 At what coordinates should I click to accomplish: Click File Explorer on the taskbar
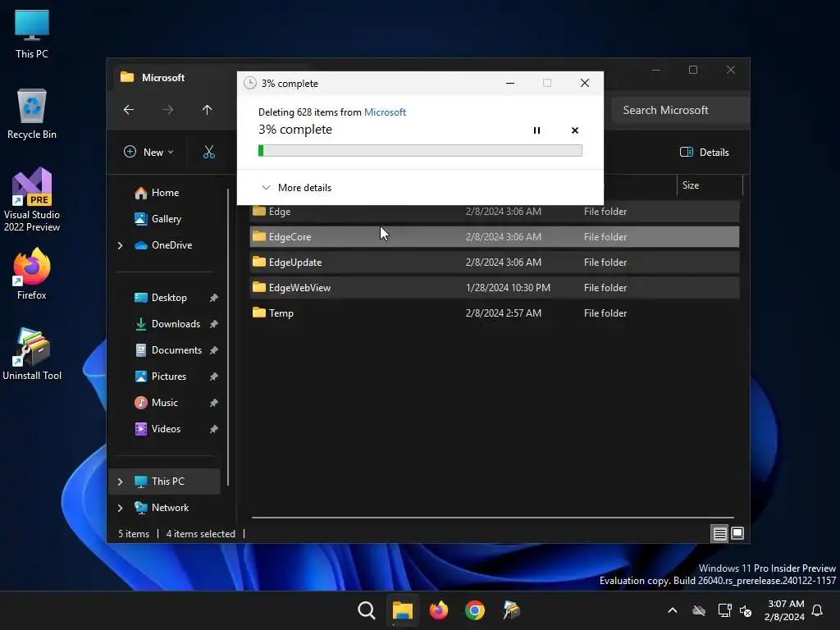click(x=402, y=610)
